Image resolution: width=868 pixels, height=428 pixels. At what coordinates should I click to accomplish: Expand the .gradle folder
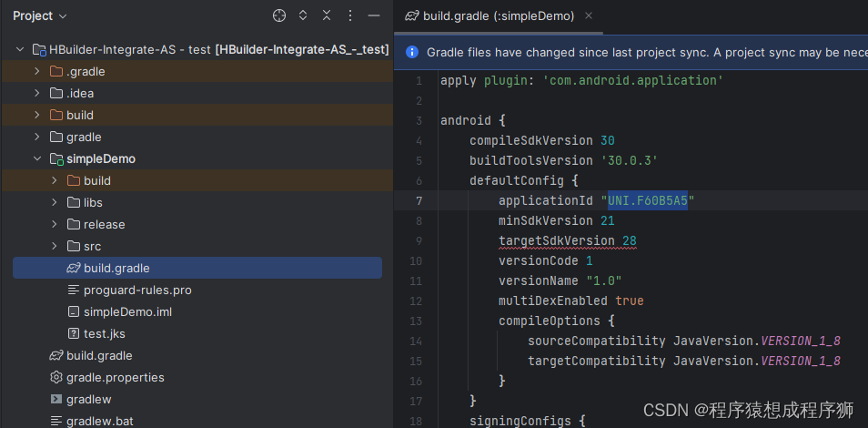[x=37, y=71]
